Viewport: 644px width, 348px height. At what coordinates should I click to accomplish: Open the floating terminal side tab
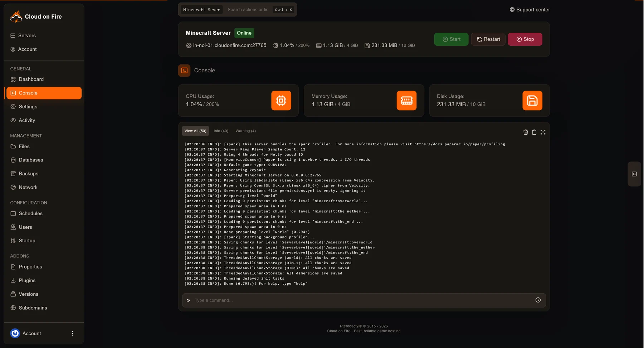[634, 174]
